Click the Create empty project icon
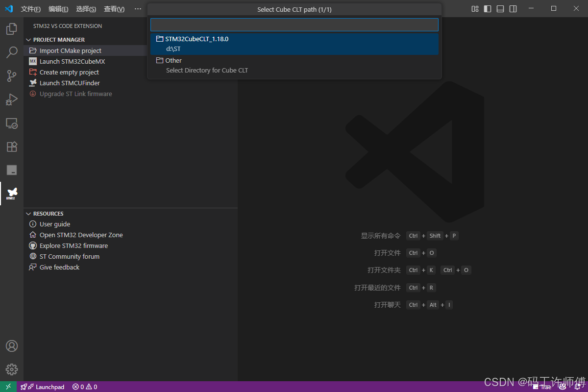This screenshot has width=588, height=392. pyautogui.click(x=33, y=72)
